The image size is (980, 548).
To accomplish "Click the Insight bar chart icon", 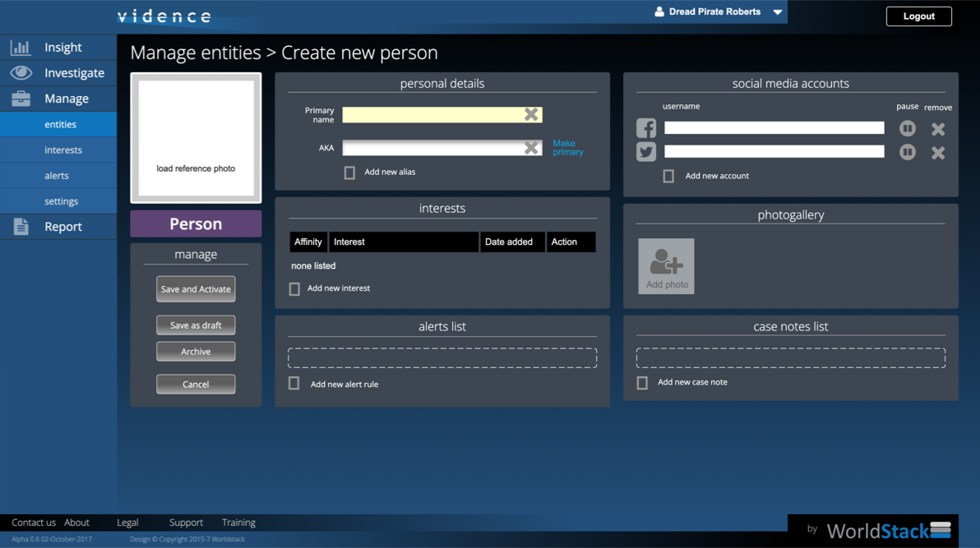I will tap(20, 47).
